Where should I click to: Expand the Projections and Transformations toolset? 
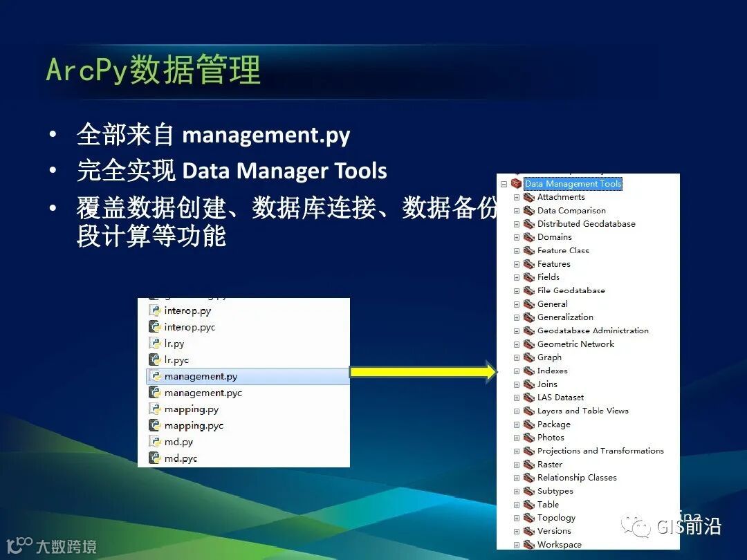pos(517,451)
